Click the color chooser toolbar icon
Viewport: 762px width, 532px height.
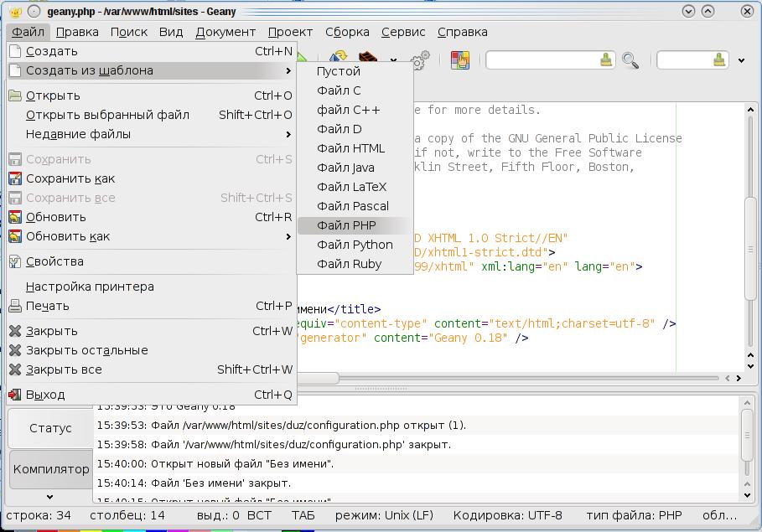(459, 60)
